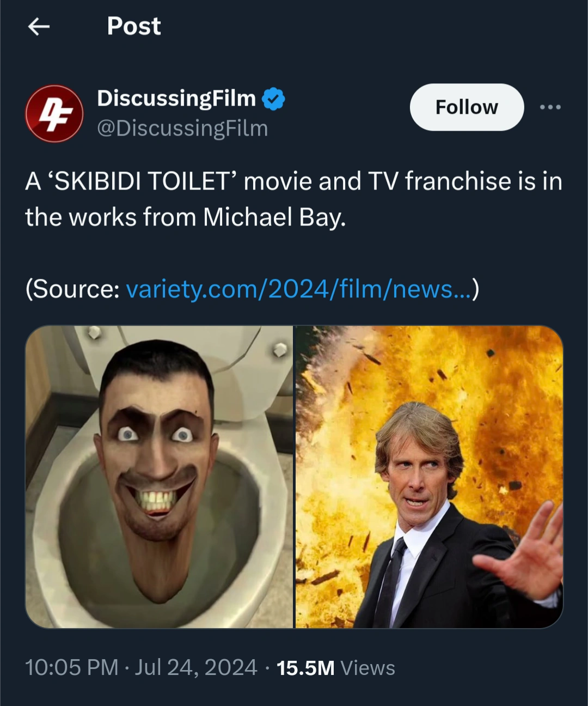
Task: Tap the '(Source:' label text
Action: pos(72,289)
